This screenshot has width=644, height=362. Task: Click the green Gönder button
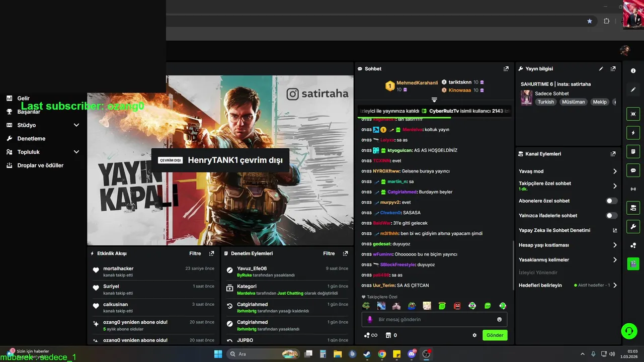pos(495,335)
